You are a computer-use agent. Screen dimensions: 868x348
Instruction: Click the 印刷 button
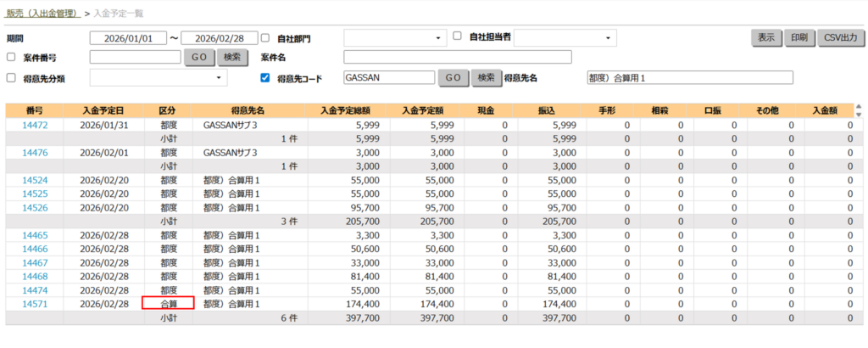click(x=798, y=38)
